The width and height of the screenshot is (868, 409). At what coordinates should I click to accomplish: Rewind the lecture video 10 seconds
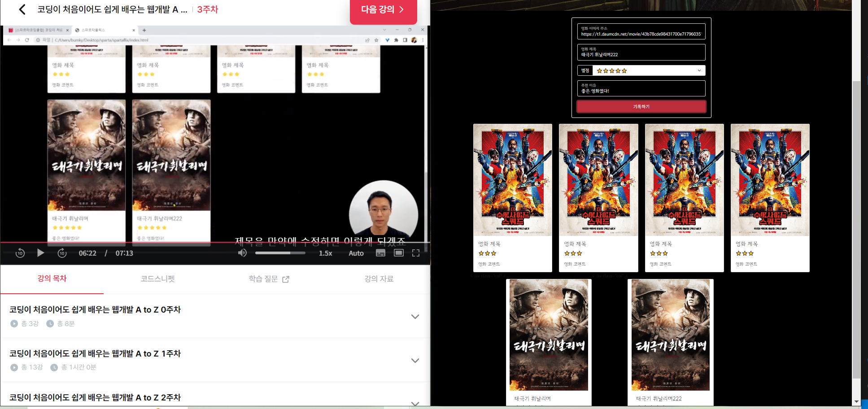coord(20,253)
